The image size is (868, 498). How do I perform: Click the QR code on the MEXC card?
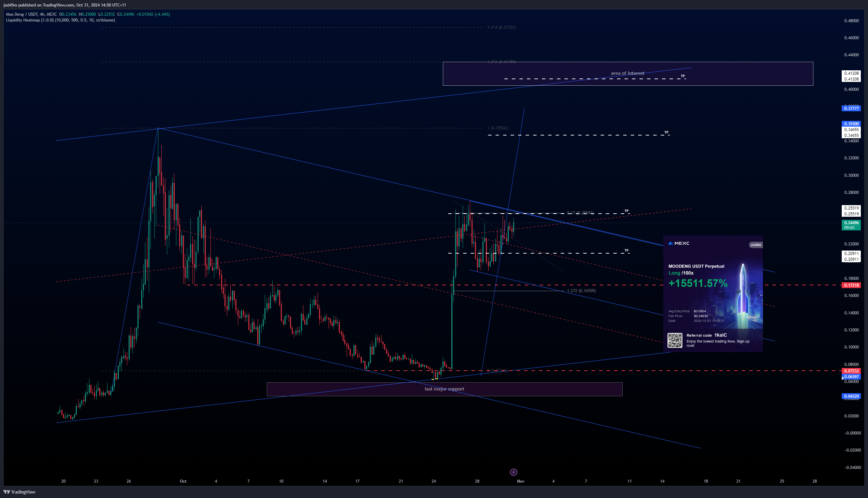(675, 340)
